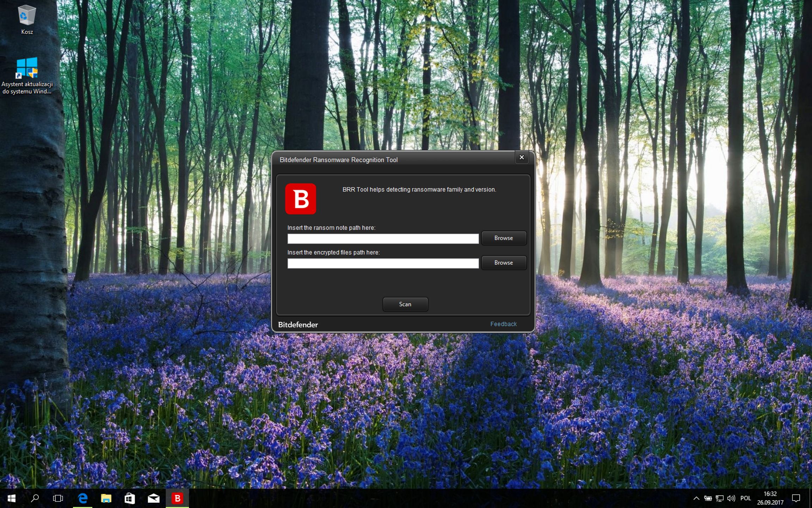Browse for the encrypted files path
812x508 pixels.
coord(503,263)
